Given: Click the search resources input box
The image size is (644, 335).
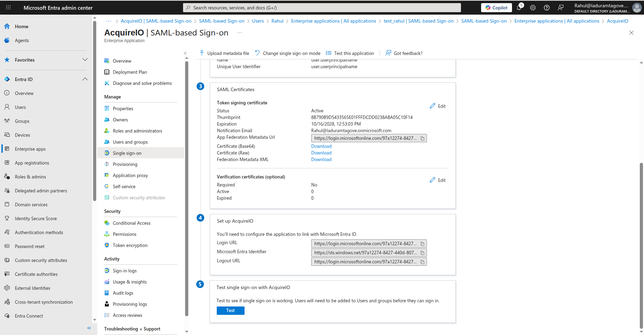Looking at the screenshot, I should (322, 8).
